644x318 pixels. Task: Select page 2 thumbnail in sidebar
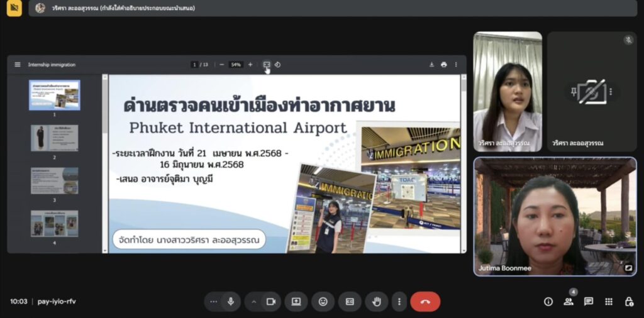[55, 138]
